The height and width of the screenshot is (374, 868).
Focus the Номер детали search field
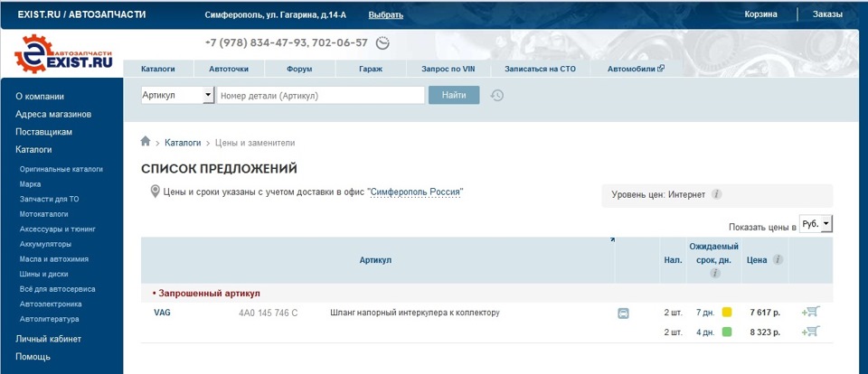pos(320,95)
